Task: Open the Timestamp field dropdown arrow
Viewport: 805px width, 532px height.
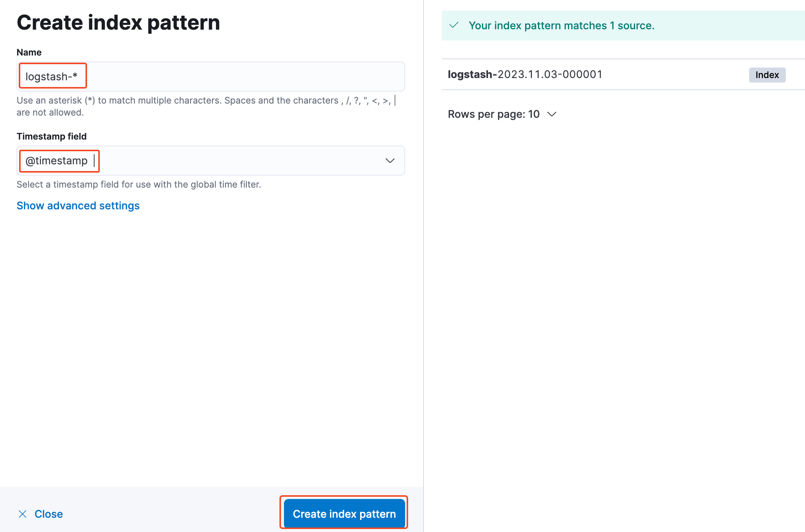Action: point(390,161)
